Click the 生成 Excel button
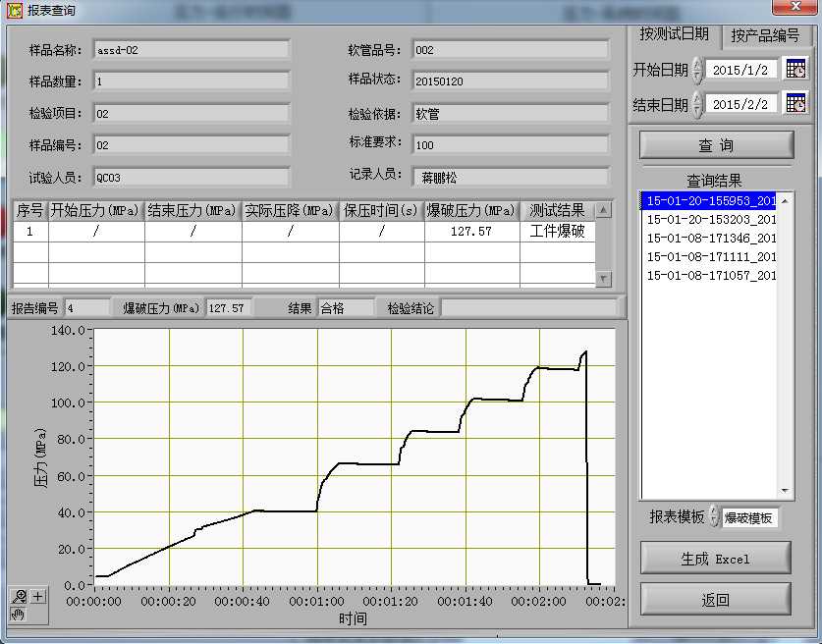 tap(715, 559)
